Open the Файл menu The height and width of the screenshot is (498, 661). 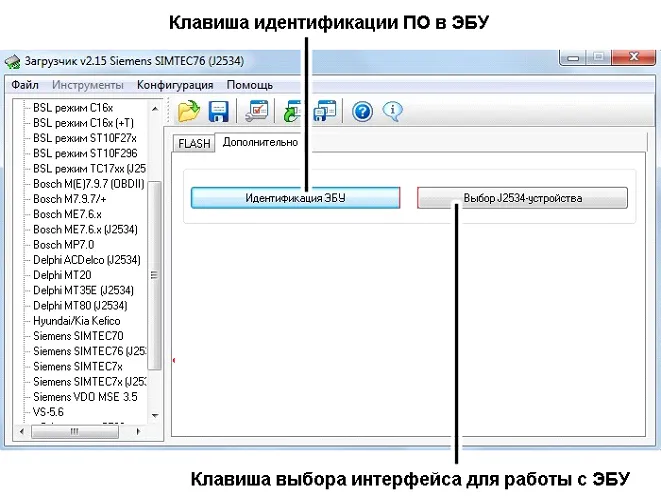tap(25, 85)
